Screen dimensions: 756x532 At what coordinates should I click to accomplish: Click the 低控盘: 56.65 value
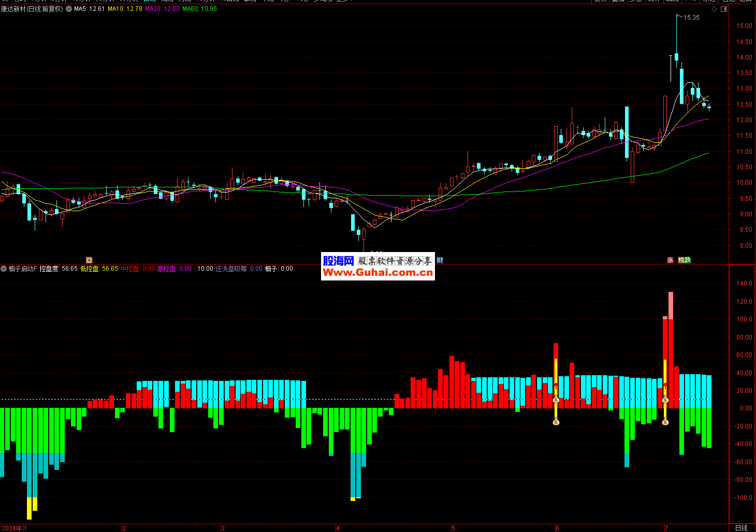[x=99, y=269]
